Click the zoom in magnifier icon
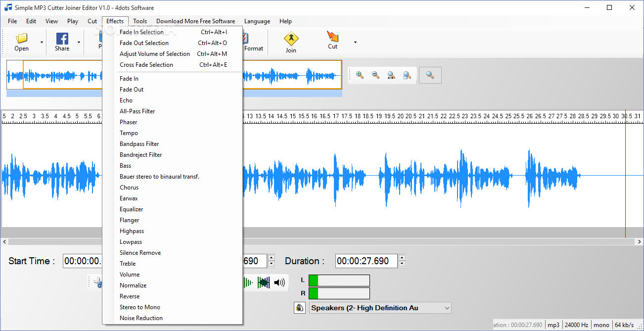This screenshot has width=644, height=331. pyautogui.click(x=360, y=75)
